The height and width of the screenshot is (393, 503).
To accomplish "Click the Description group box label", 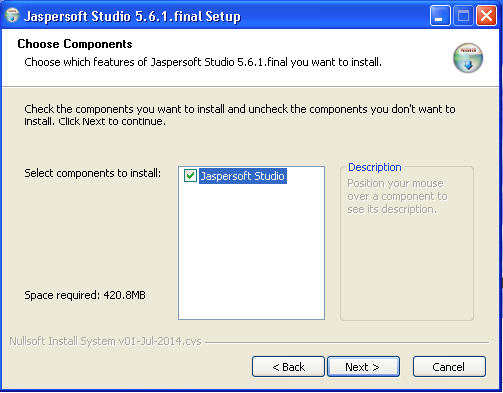I will coord(374,167).
